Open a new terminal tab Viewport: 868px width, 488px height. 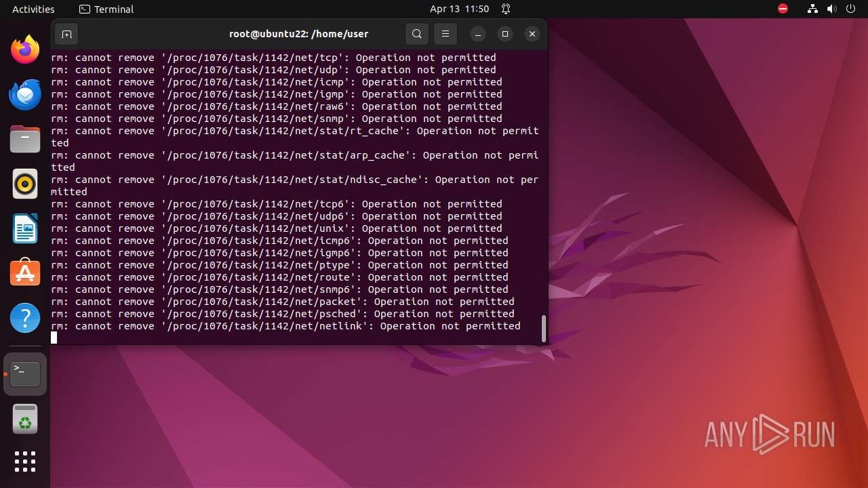pos(66,34)
